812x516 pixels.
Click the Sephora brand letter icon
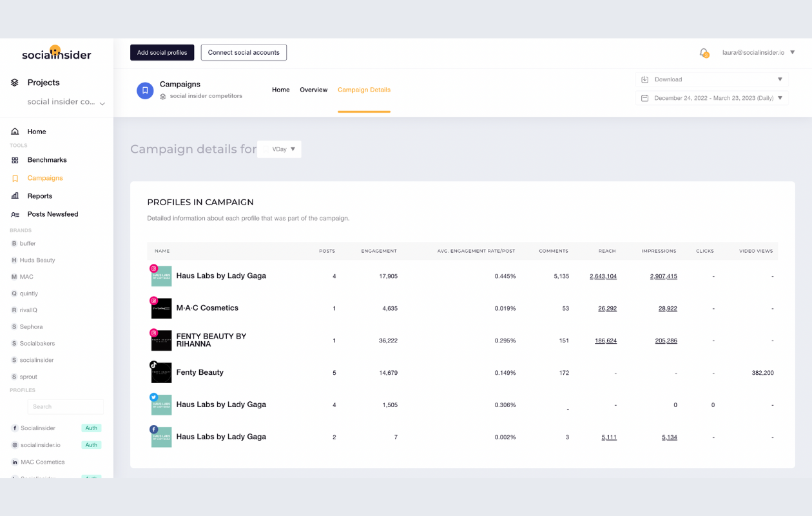pyautogui.click(x=14, y=327)
